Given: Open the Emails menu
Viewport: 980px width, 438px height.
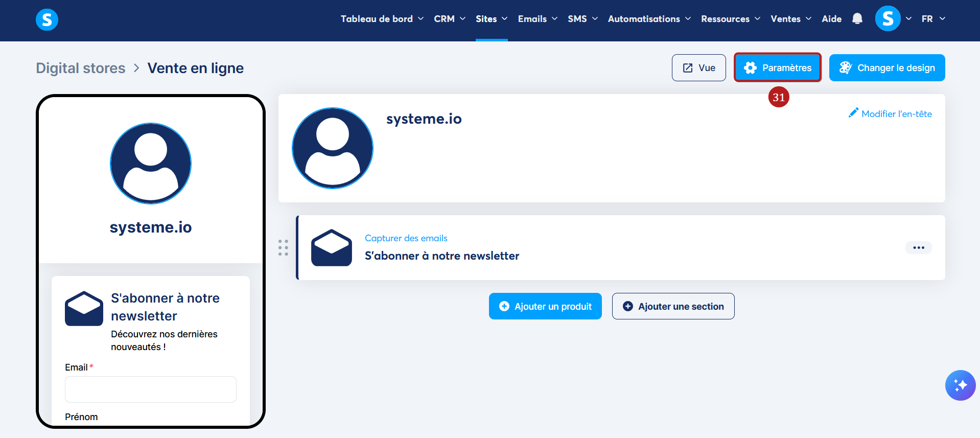Looking at the screenshot, I should [x=538, y=19].
